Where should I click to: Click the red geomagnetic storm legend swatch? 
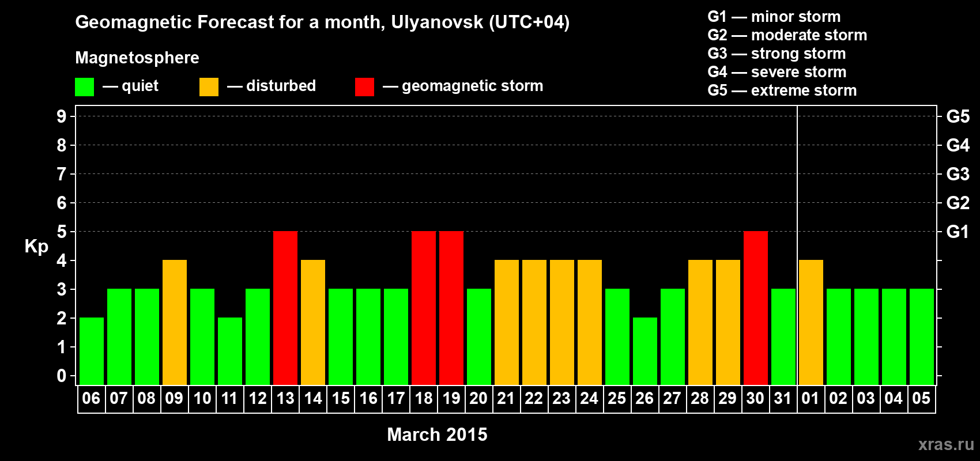[364, 87]
